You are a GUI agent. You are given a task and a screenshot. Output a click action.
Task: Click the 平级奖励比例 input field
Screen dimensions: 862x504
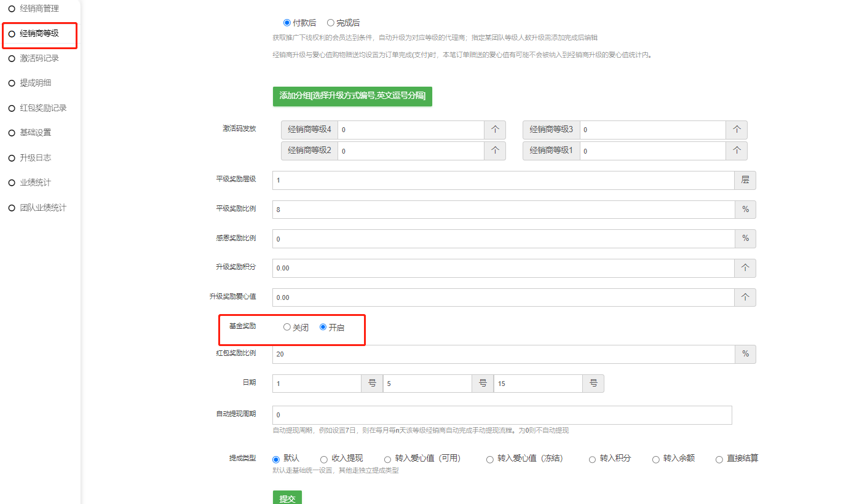tap(503, 210)
